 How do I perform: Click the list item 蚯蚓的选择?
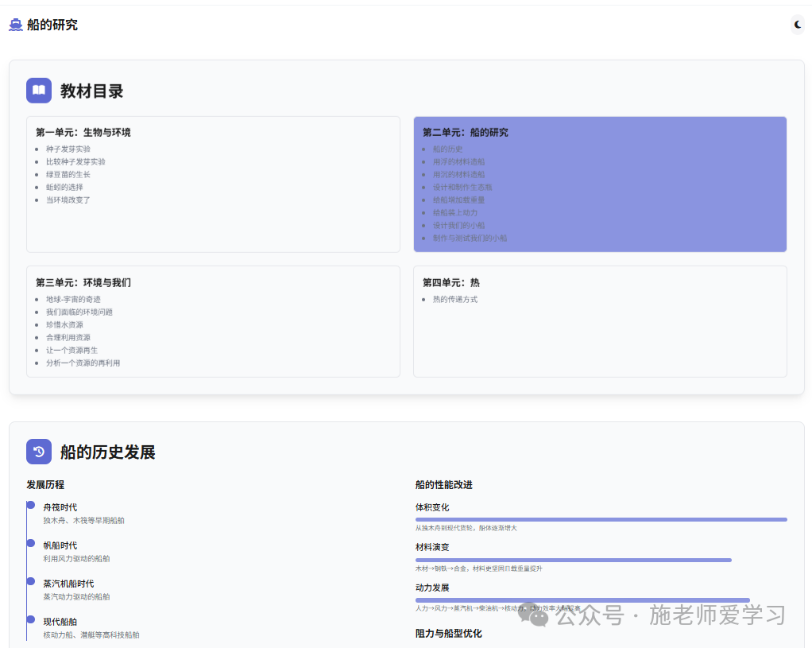click(64, 187)
